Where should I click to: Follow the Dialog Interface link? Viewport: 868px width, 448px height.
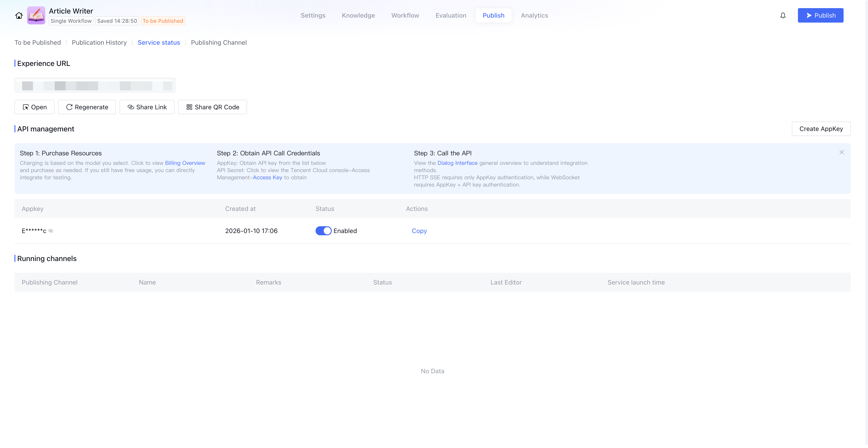457,163
